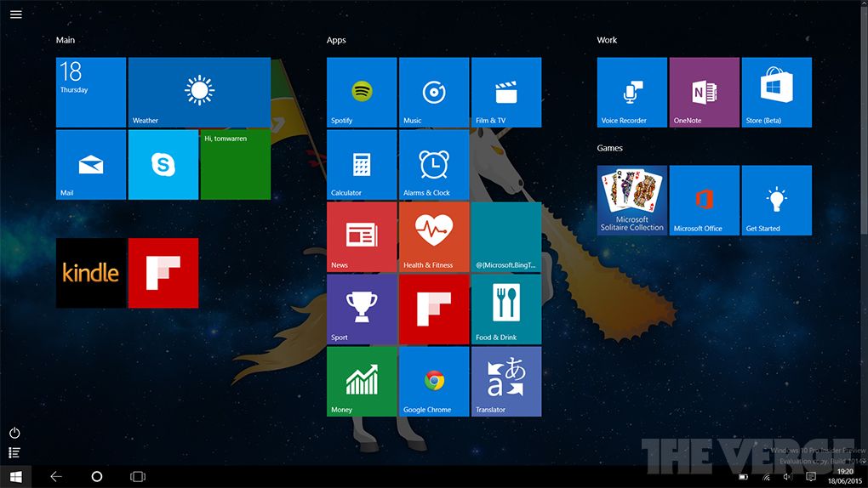Click the Work group heading
This screenshot has height=488, width=868.
pos(607,40)
